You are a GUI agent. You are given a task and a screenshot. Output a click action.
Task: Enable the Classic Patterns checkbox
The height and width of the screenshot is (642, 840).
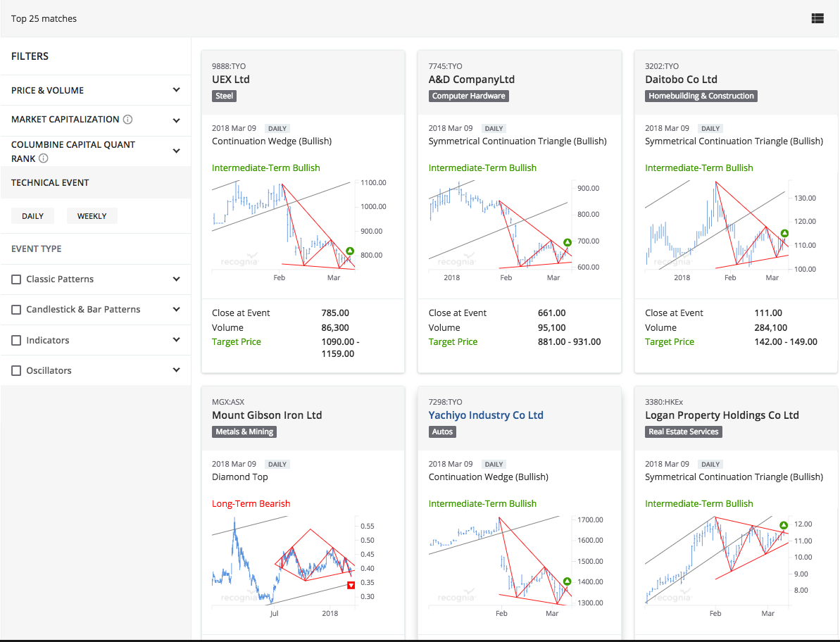click(x=15, y=279)
